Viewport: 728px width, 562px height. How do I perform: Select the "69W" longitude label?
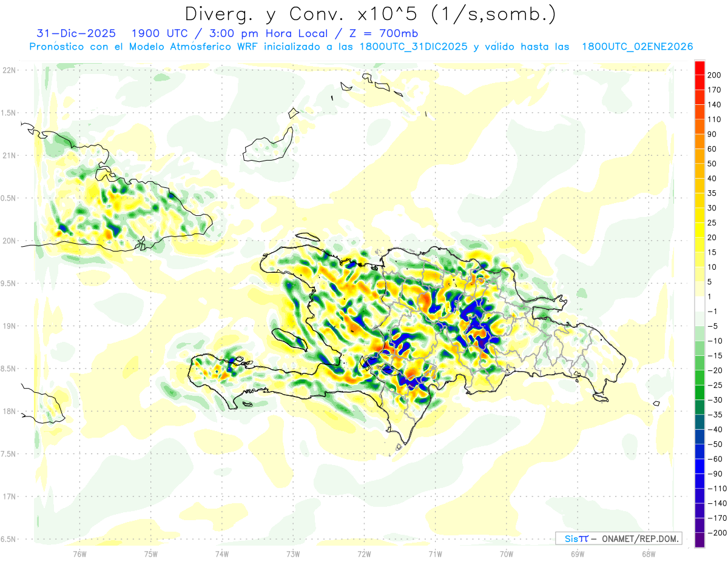click(x=578, y=554)
